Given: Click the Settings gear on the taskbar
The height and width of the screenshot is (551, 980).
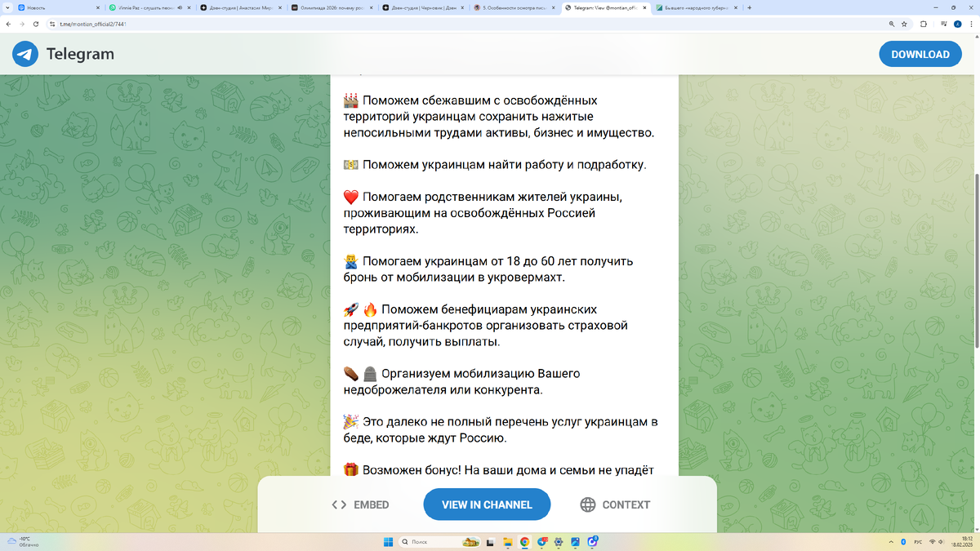Looking at the screenshot, I should click(557, 541).
